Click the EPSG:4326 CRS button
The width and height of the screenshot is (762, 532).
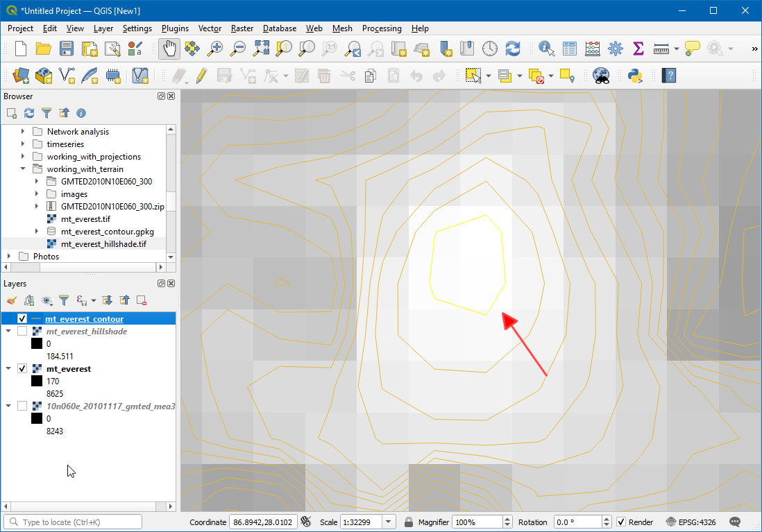point(691,522)
